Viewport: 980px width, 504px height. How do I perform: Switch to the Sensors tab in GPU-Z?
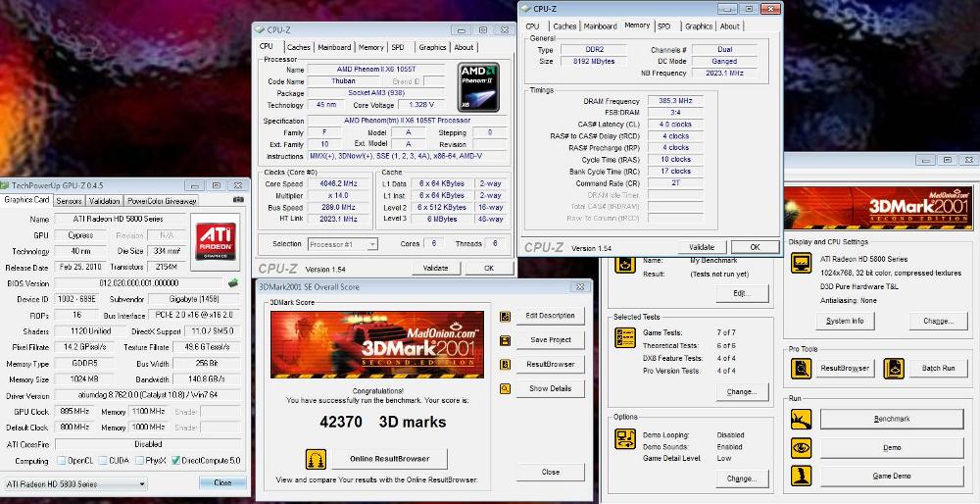[69, 201]
